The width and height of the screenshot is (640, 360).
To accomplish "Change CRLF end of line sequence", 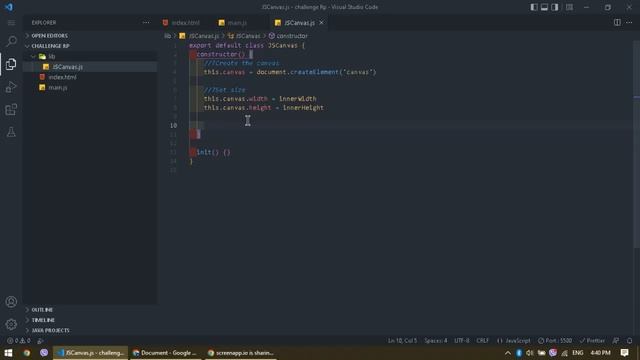I will click(482, 340).
